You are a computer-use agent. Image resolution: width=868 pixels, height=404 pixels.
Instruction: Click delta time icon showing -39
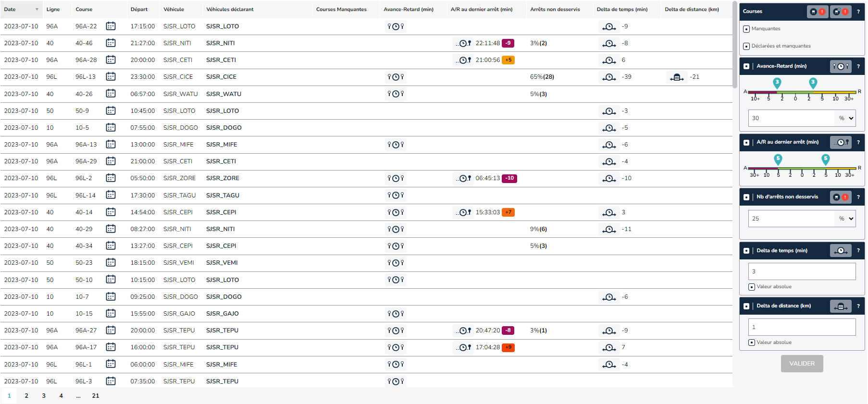coord(609,77)
